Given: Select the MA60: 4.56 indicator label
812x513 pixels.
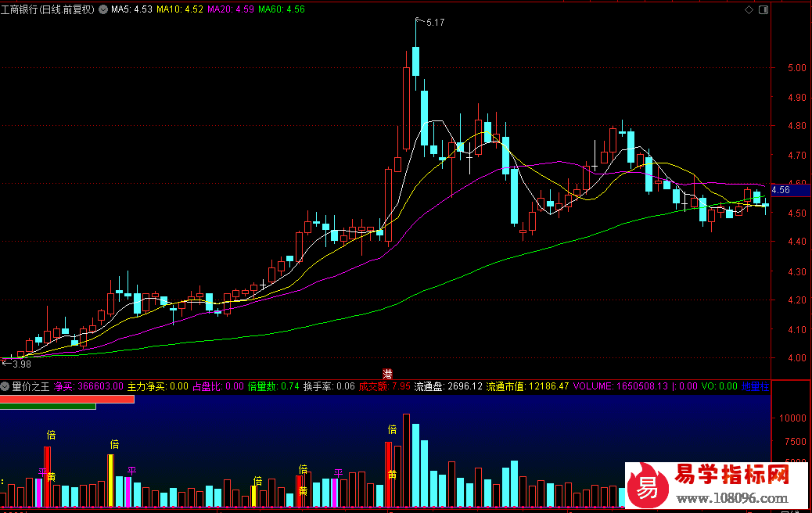Looking at the screenshot, I should tap(281, 9).
